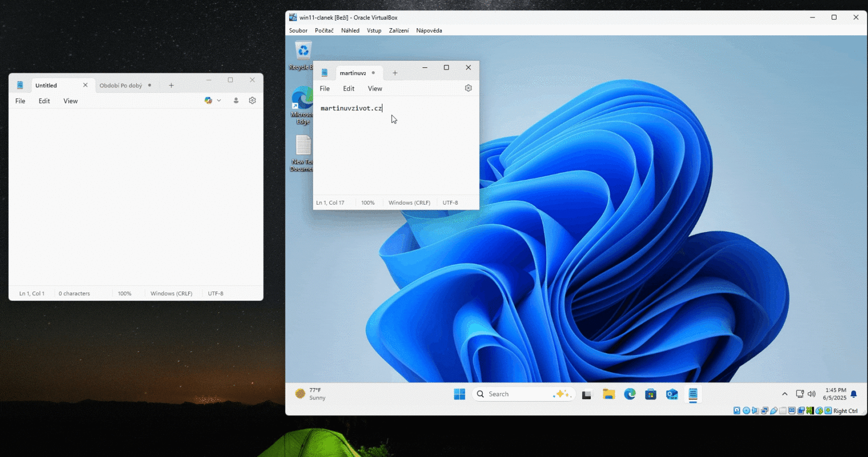
Task: Click the VirtualBox hard disk status icon
Action: [737, 411]
